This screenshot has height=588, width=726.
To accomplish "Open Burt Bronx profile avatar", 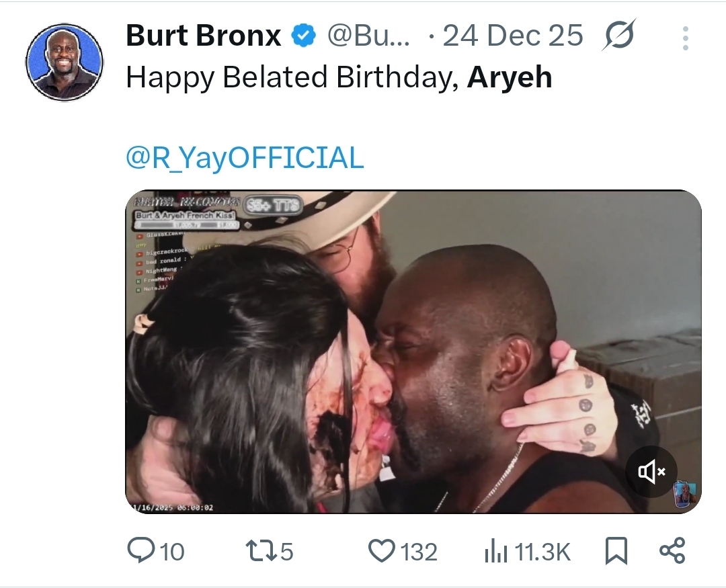I will pyautogui.click(x=65, y=62).
